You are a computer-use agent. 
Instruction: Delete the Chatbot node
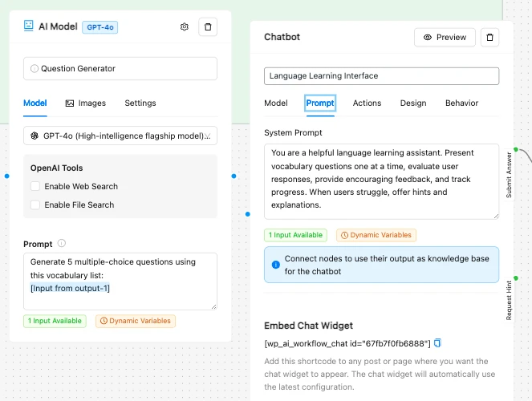489,37
